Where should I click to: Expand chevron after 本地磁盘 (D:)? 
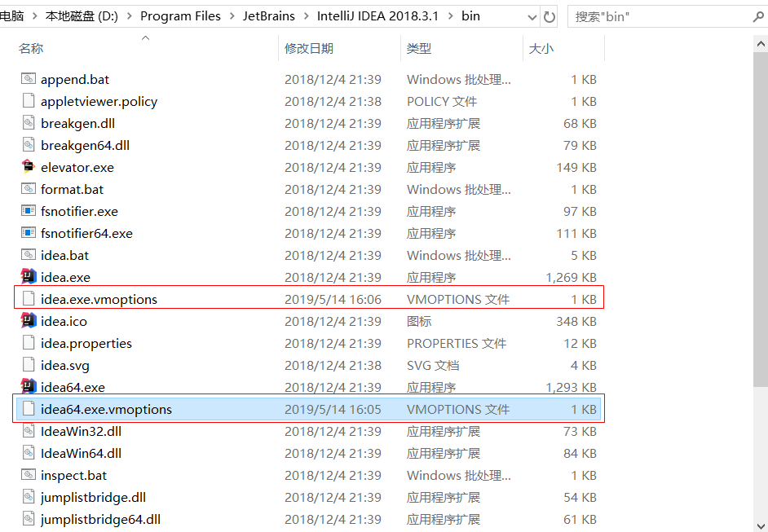(130, 16)
